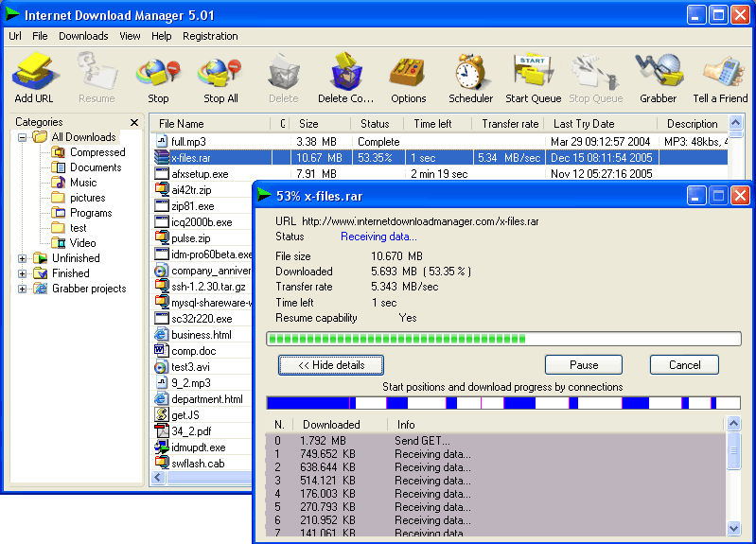Click the full.mp3 file icon
Screen dimensions: 756x544
(x=162, y=141)
